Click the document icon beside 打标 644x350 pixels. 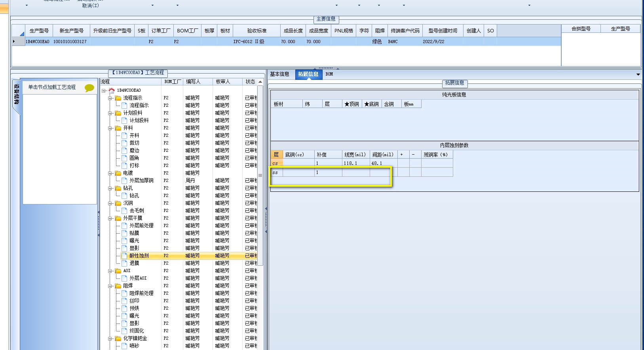click(124, 166)
